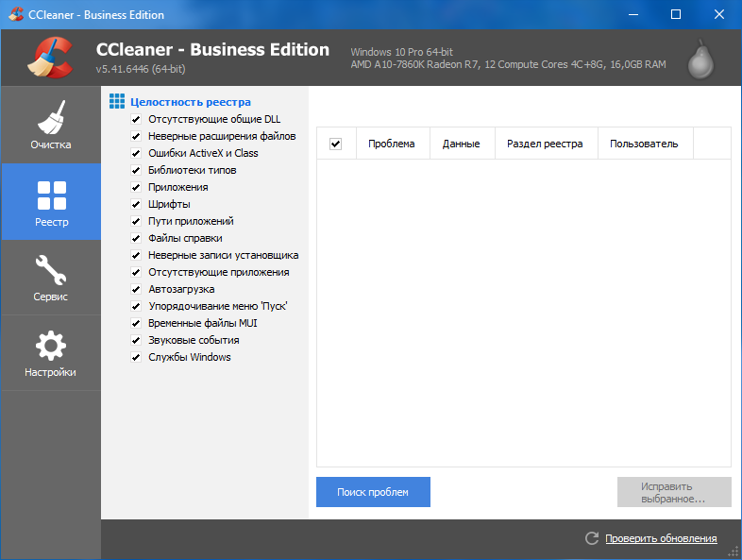Click the CCleaner - Business Edition header title
Image resolution: width=742 pixels, height=560 pixels.
[212, 50]
